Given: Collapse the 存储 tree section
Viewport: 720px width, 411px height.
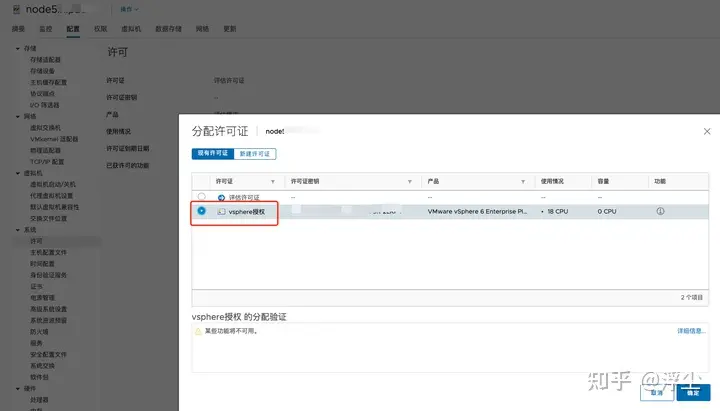Looking at the screenshot, I should click(18, 48).
